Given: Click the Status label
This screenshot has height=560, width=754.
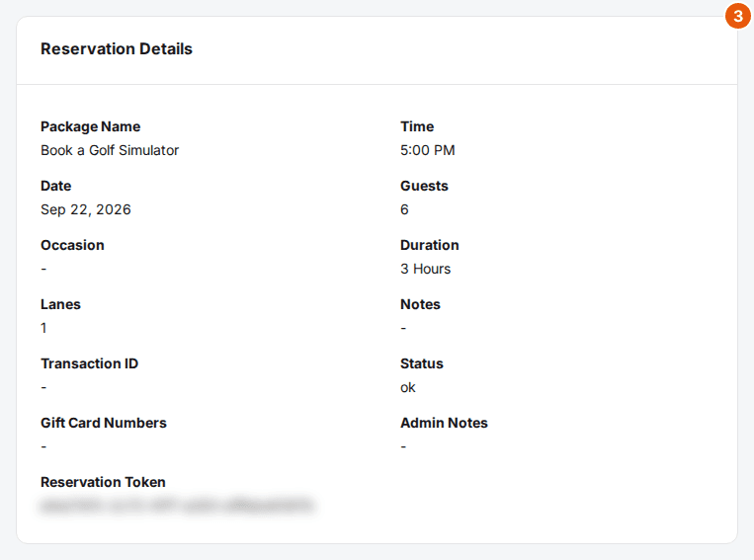Looking at the screenshot, I should (422, 363).
